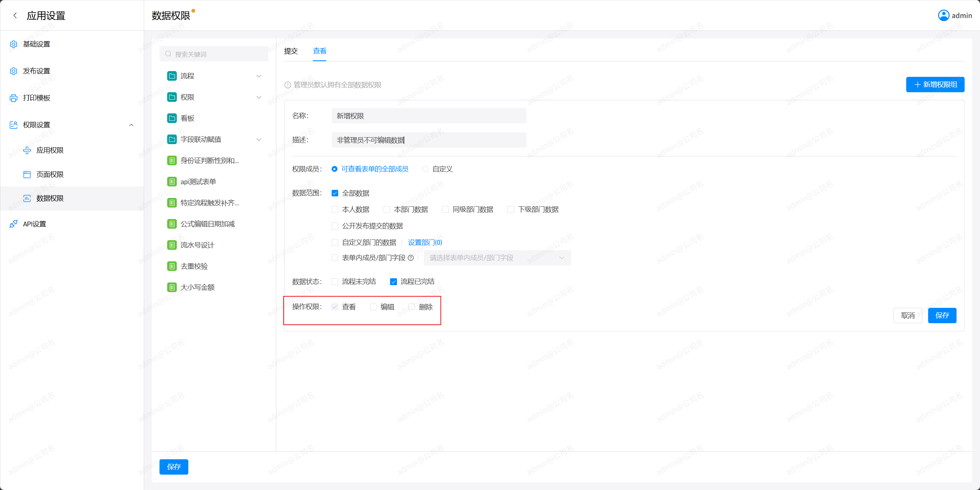
Task: Click the help icon next to 表单内成员/部门字段
Action: 411,258
